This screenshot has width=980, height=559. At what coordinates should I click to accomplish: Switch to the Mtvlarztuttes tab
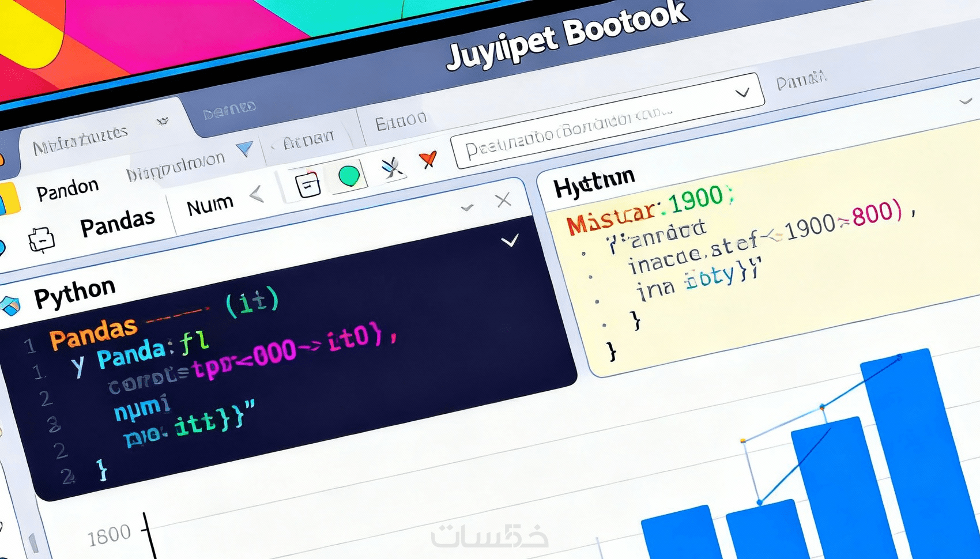click(80, 139)
